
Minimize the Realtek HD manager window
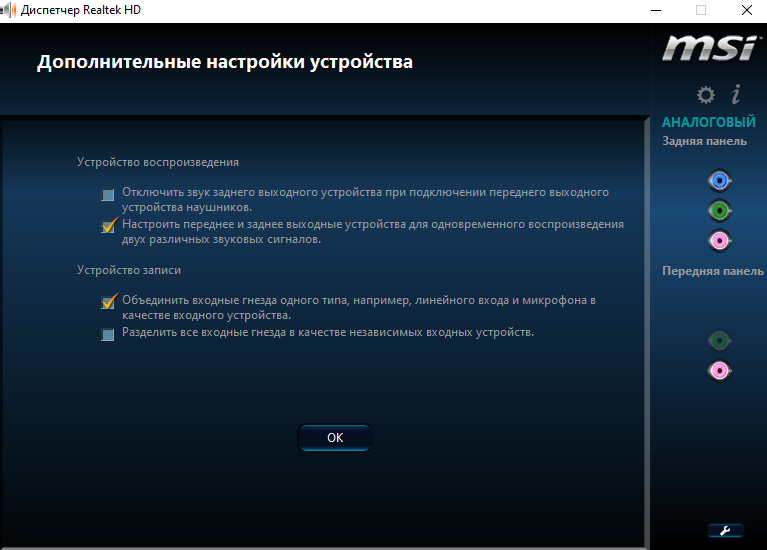(656, 10)
